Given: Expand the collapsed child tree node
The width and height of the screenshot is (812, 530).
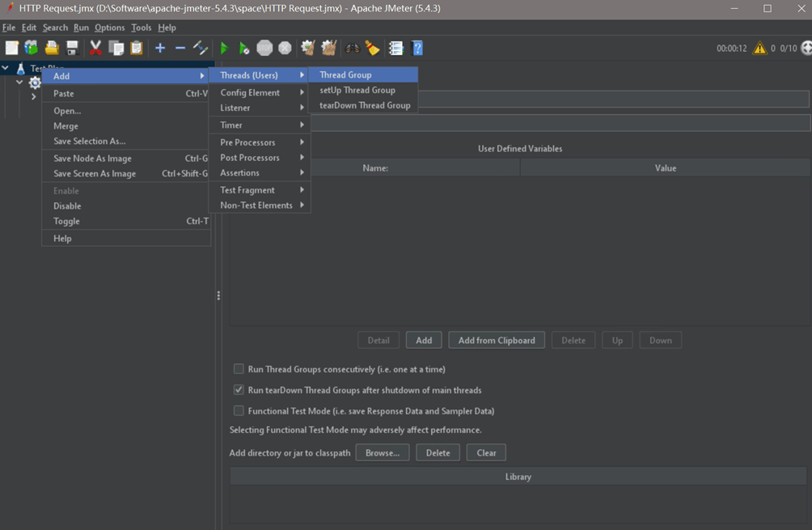Looking at the screenshot, I should coord(34,96).
